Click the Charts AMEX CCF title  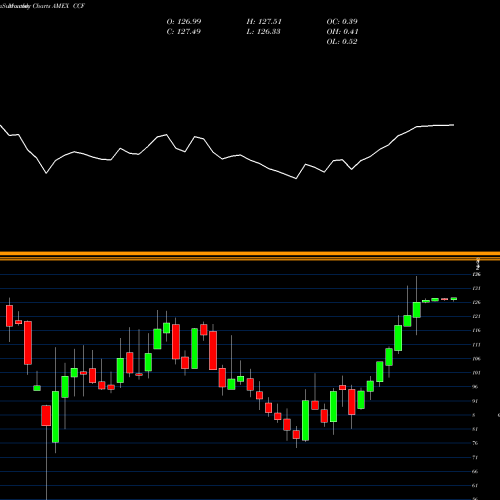point(59,6)
